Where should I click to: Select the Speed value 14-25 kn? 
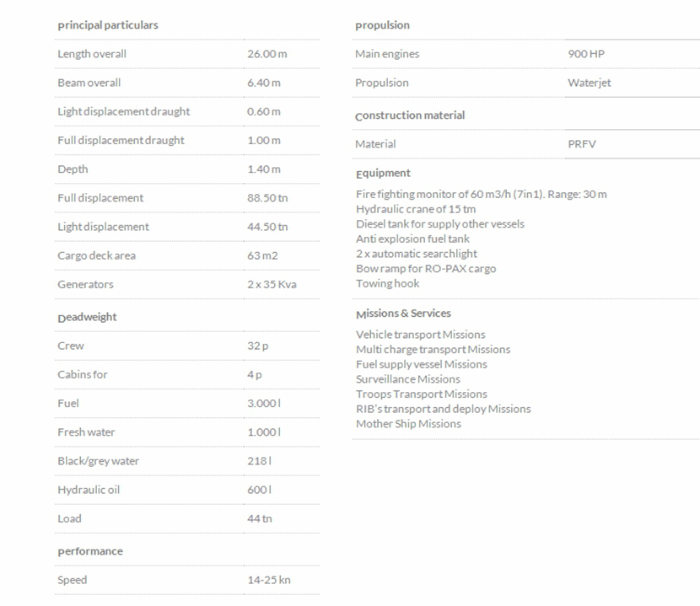pyautogui.click(x=268, y=580)
